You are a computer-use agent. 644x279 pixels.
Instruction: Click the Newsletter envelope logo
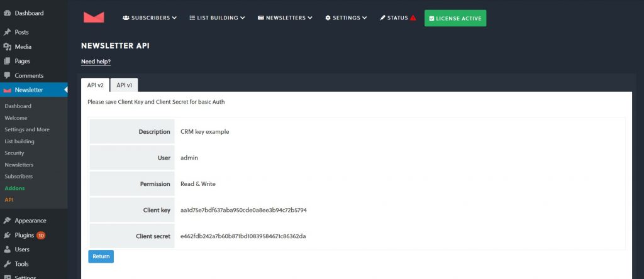pyautogui.click(x=94, y=17)
